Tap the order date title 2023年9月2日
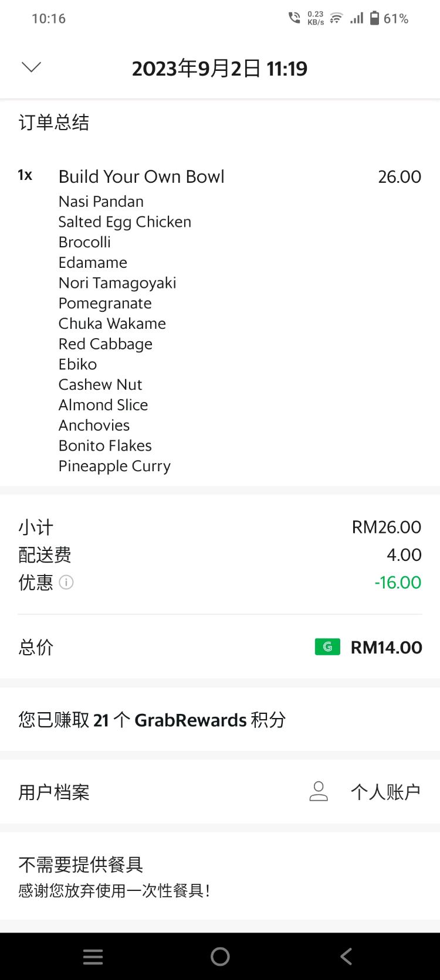The width and height of the screenshot is (440, 980). [219, 69]
